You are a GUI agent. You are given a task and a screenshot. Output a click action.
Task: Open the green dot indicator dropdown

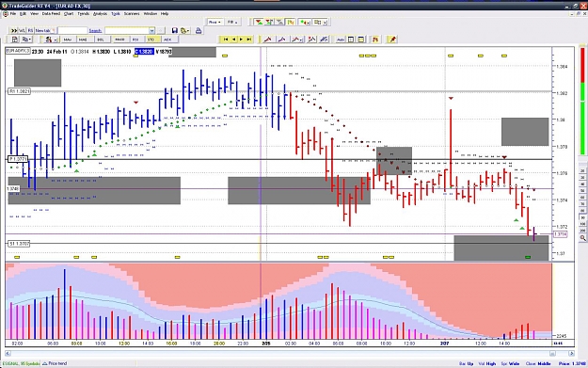(x=304, y=23)
